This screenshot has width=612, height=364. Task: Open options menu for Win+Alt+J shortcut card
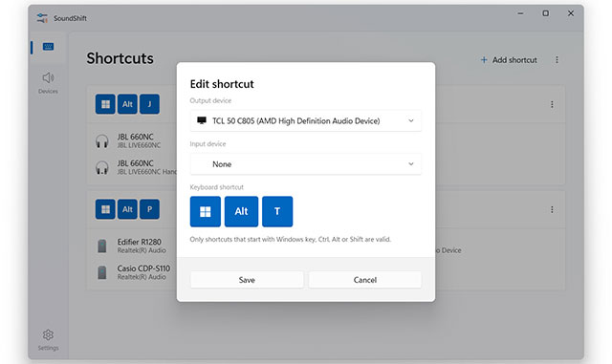[552, 104]
